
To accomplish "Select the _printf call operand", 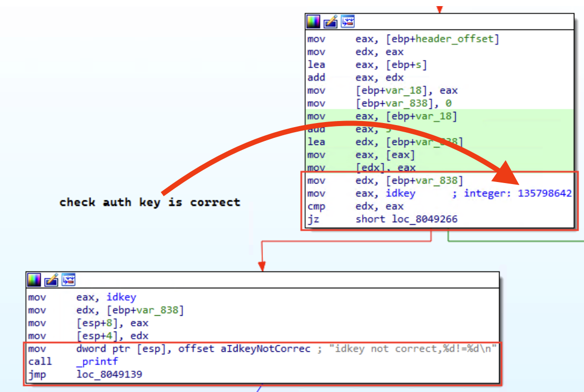I will pyautogui.click(x=97, y=361).
